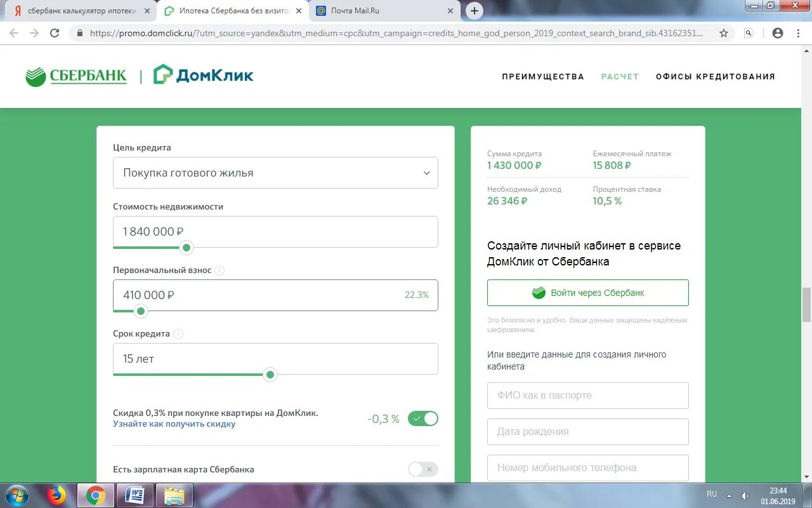
Task: Open new tab with plus button
Action: coord(474,11)
